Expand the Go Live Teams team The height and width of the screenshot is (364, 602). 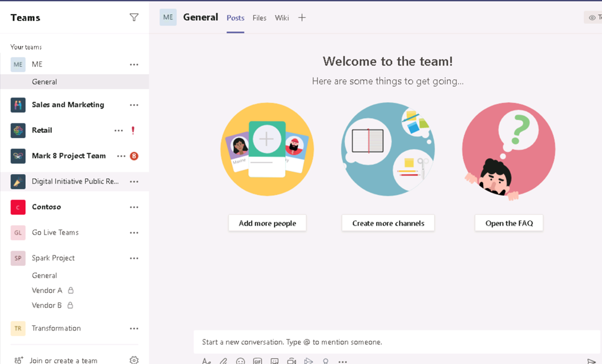click(x=55, y=232)
